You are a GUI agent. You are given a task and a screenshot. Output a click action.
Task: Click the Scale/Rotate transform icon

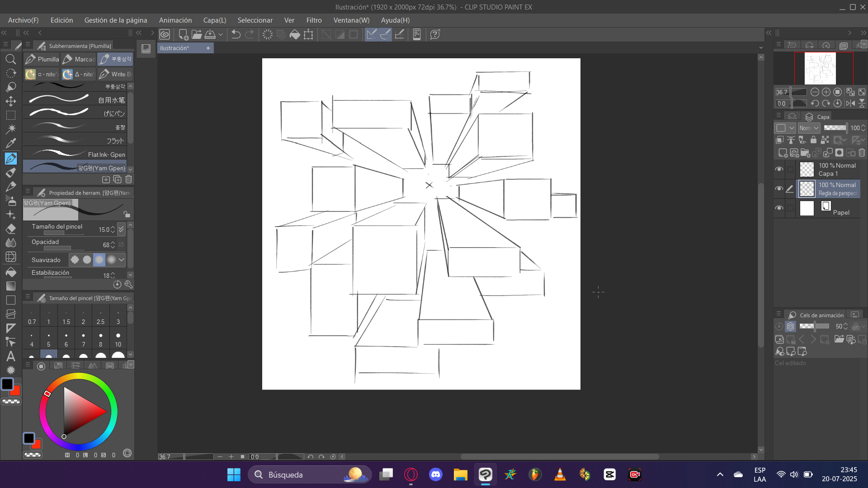click(x=308, y=34)
